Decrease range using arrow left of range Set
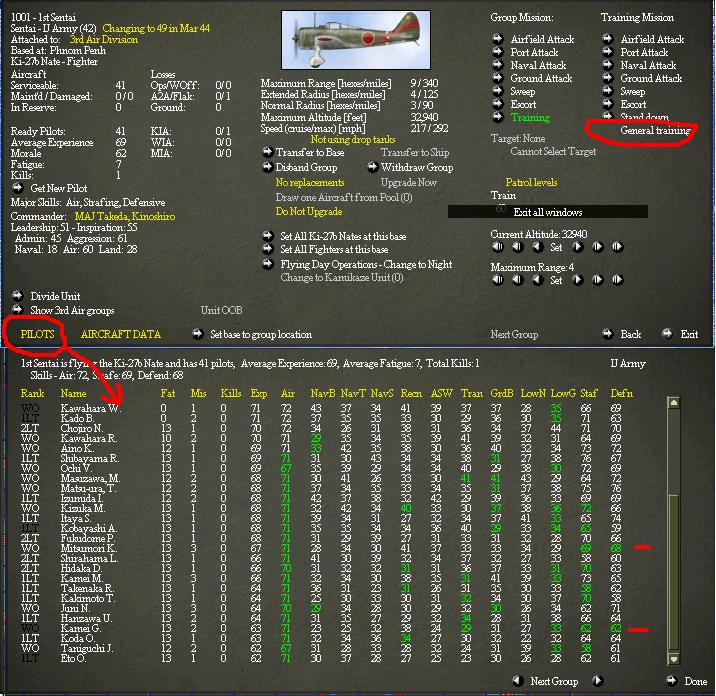This screenshot has height=696, width=716. coord(537,279)
